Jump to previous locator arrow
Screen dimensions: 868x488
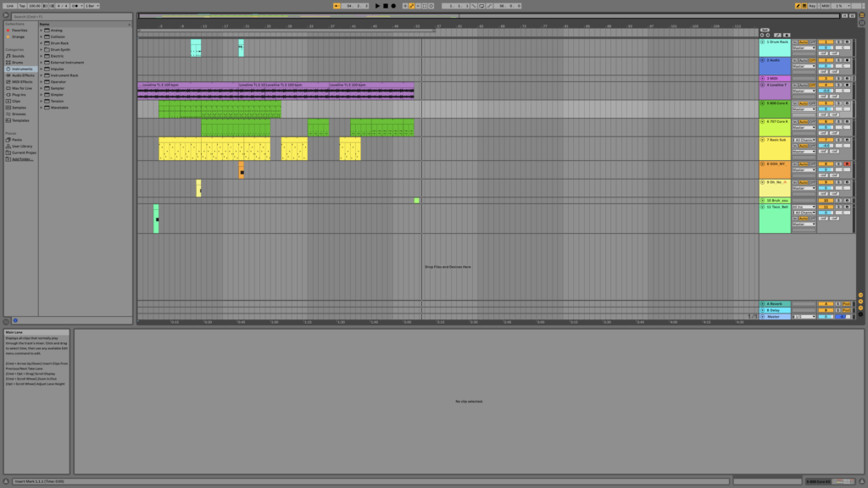(762, 35)
